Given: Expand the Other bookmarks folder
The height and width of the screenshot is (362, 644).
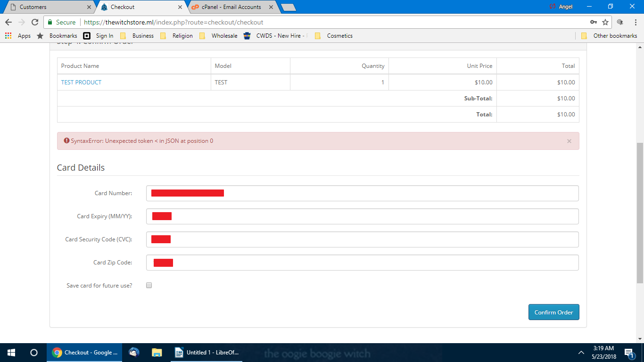Looking at the screenshot, I should [x=609, y=36].
